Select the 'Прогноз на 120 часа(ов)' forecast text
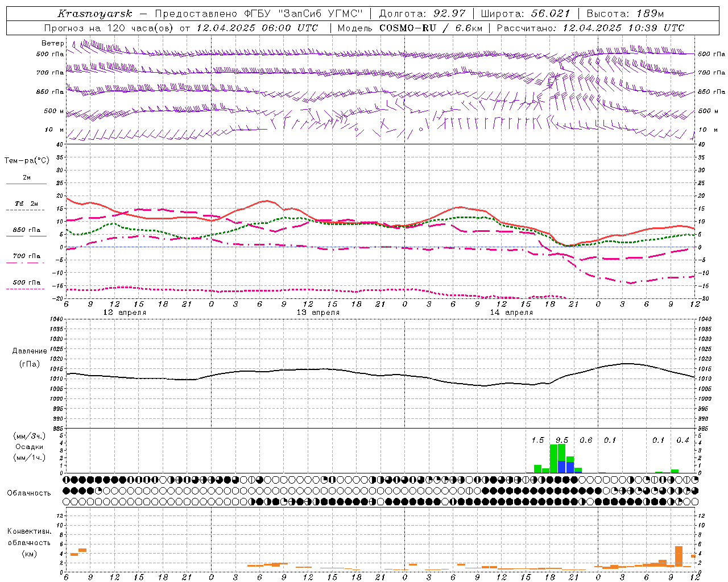Image resolution: width=728 pixels, height=582 pixels. (x=109, y=28)
